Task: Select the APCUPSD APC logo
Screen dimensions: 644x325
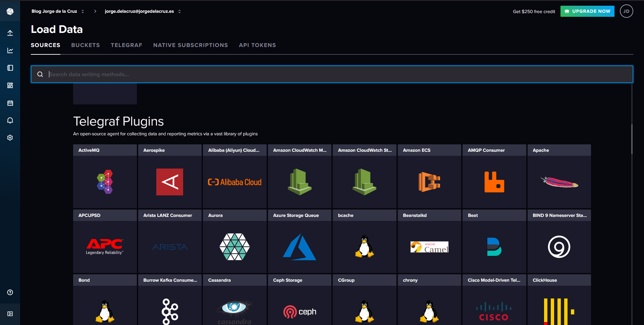Action: (x=105, y=247)
